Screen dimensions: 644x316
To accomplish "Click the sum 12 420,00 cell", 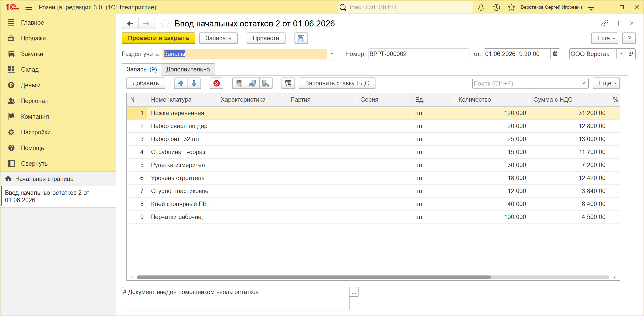I will click(x=569, y=178).
